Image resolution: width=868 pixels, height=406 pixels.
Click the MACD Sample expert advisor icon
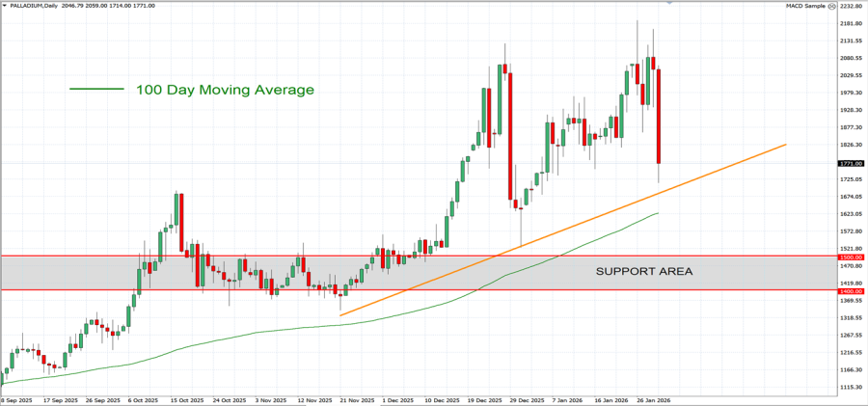tap(831, 6)
